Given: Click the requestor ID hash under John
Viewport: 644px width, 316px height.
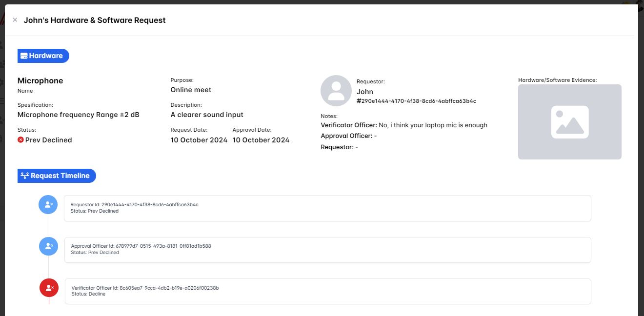Looking at the screenshot, I should [x=416, y=101].
